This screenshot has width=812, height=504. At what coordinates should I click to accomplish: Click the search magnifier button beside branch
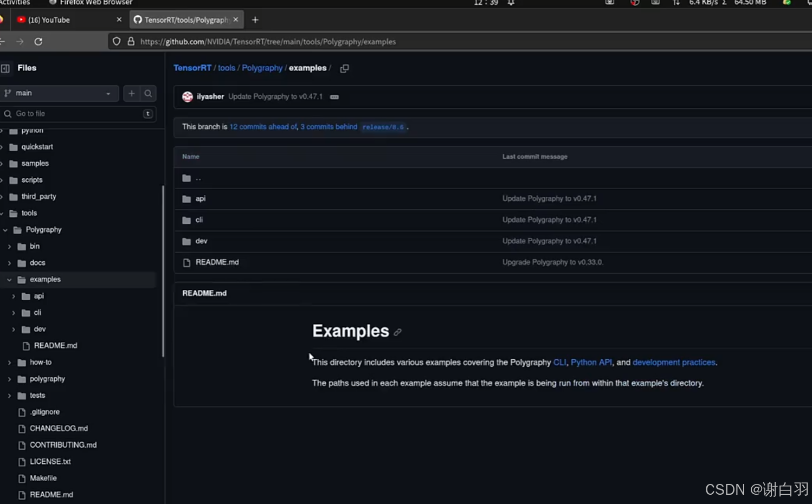(148, 93)
